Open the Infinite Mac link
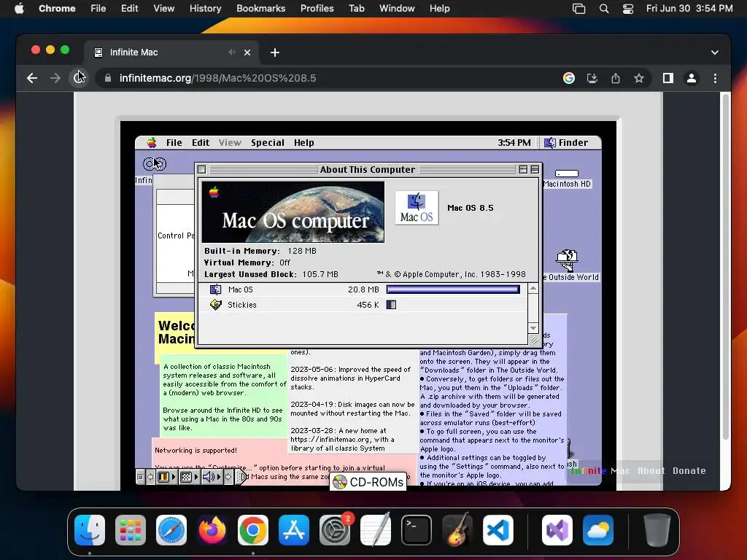 point(600,470)
